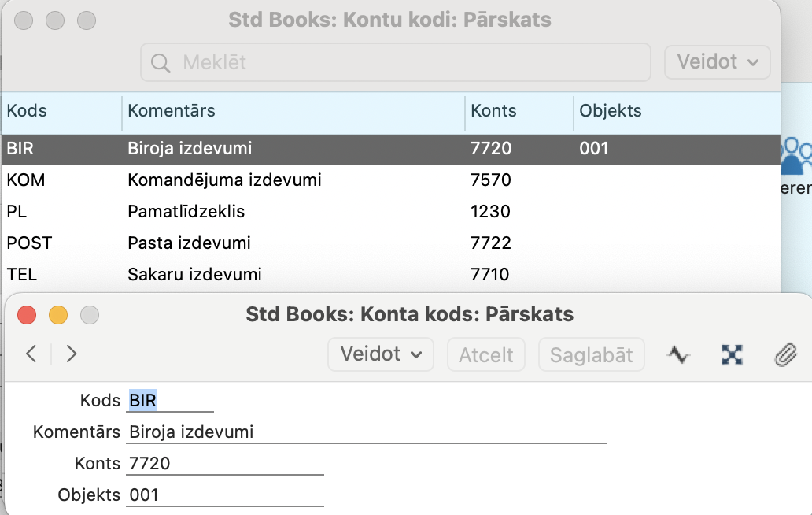Click the people icon at the right edge

(x=796, y=155)
